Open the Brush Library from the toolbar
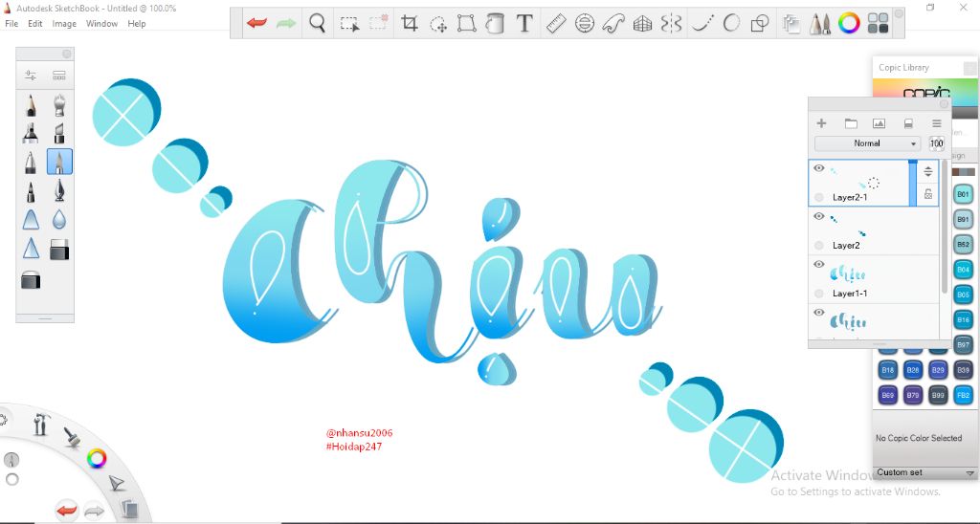 (x=819, y=24)
